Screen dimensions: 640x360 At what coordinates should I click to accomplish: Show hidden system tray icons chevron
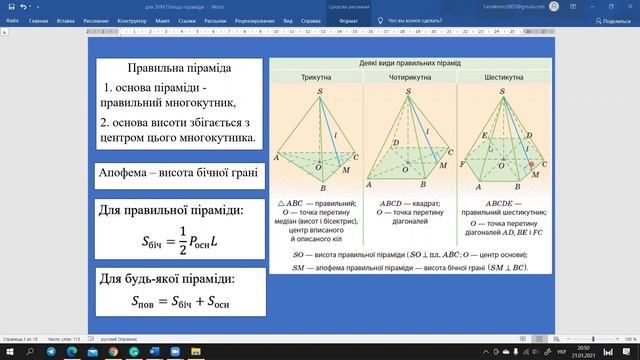pos(485,352)
